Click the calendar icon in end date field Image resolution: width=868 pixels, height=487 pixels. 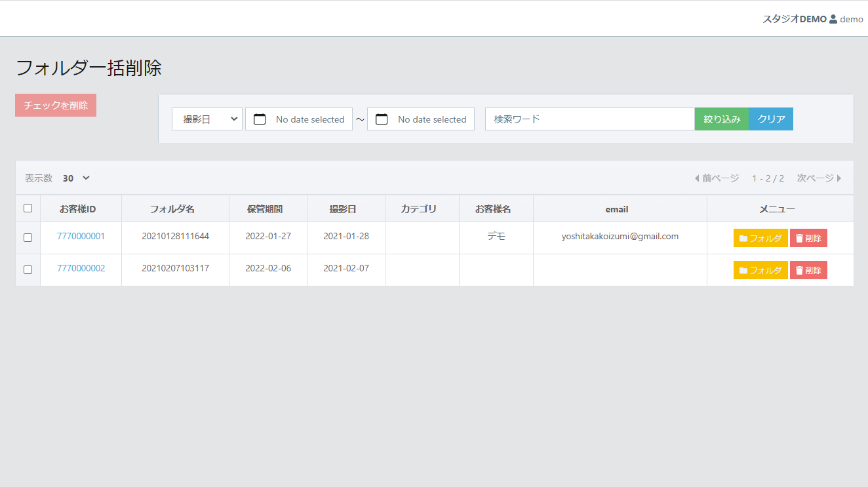(382, 119)
